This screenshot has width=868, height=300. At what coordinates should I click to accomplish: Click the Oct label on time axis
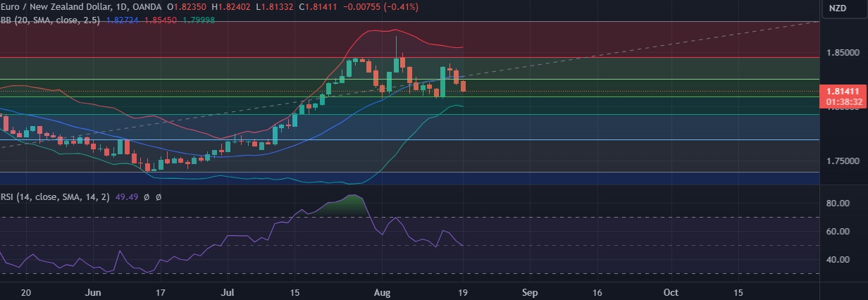click(671, 291)
